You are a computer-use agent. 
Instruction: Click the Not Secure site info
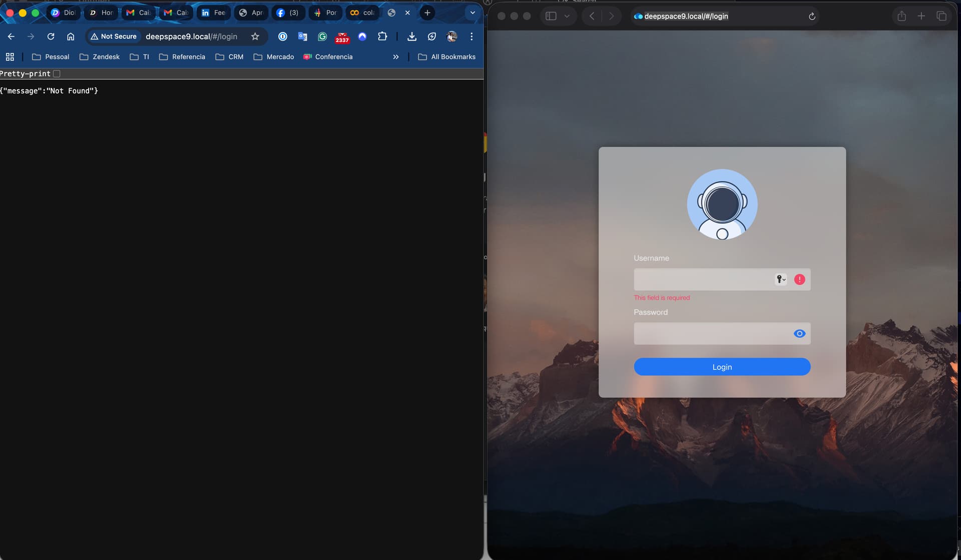[x=114, y=37]
